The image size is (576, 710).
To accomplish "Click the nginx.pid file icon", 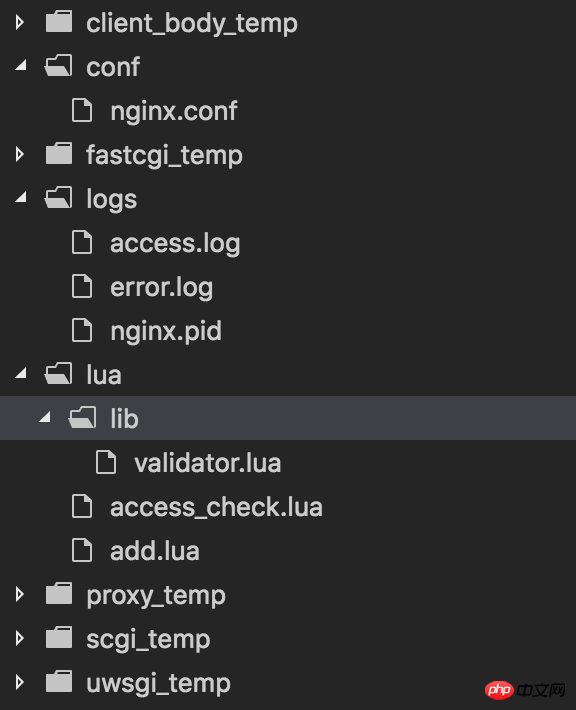I will coord(82,330).
